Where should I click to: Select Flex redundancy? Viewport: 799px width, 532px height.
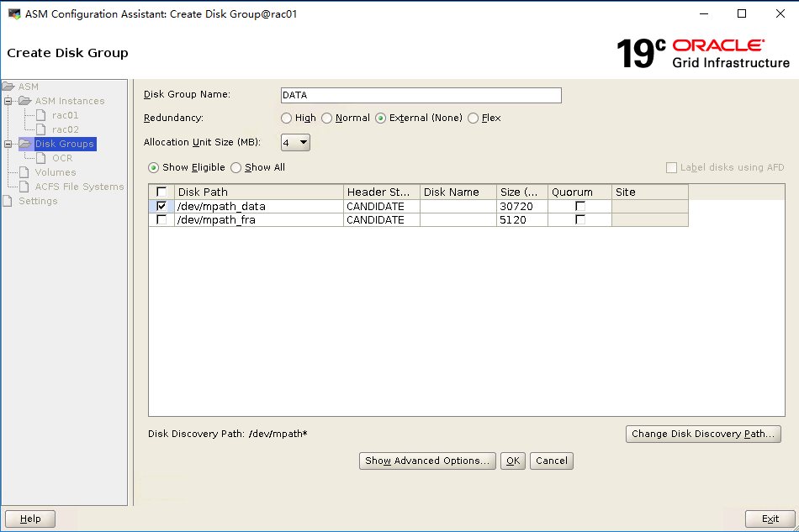tap(473, 119)
